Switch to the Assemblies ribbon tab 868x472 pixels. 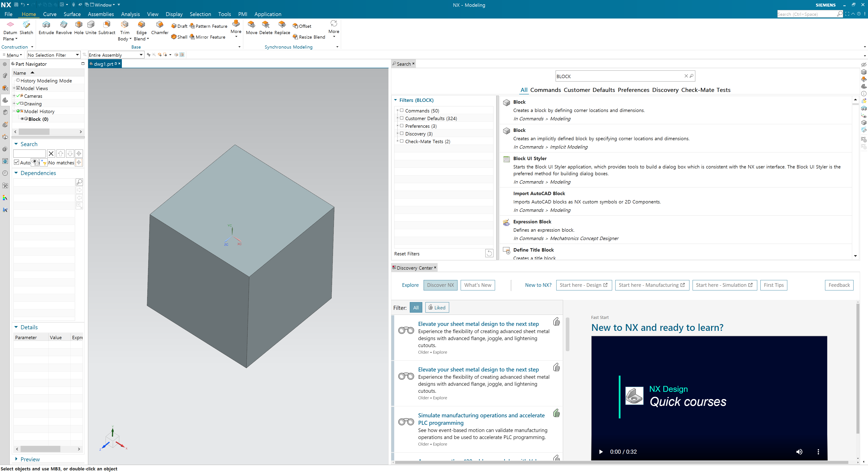pyautogui.click(x=101, y=14)
